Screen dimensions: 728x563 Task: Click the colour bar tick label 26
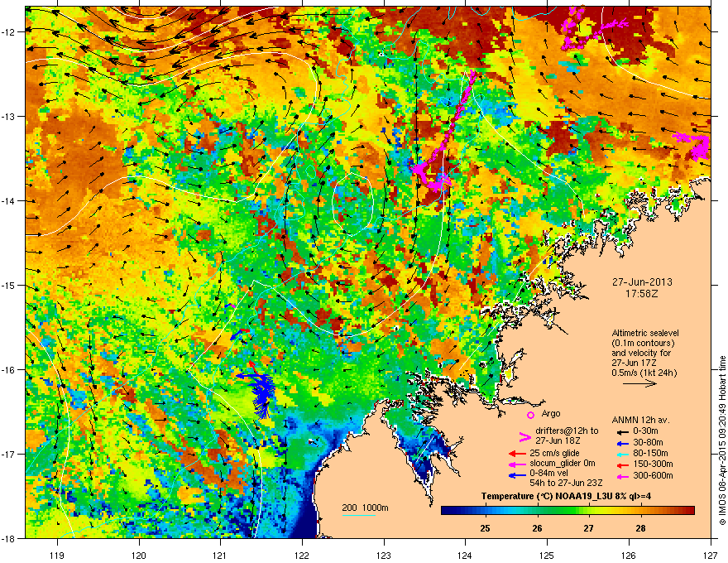537,528
